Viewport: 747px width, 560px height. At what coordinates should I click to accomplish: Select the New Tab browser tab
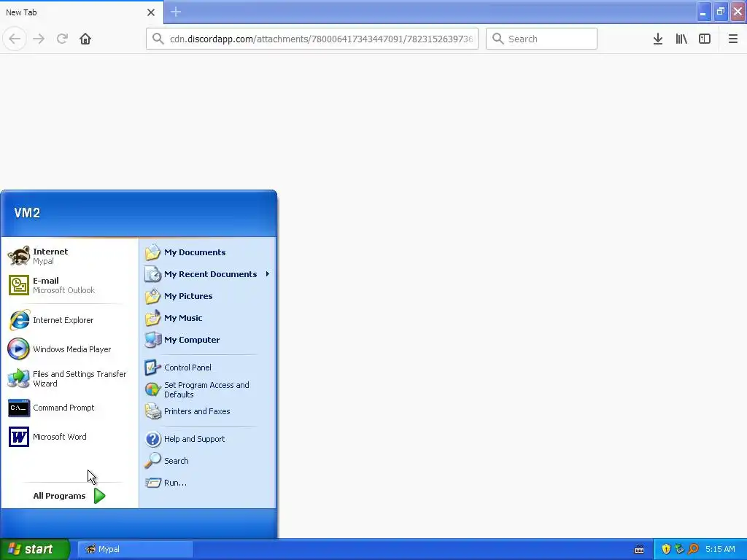(x=82, y=12)
